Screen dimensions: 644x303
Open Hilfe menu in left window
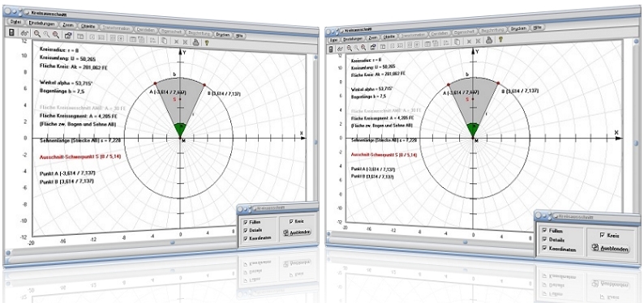tap(239, 36)
